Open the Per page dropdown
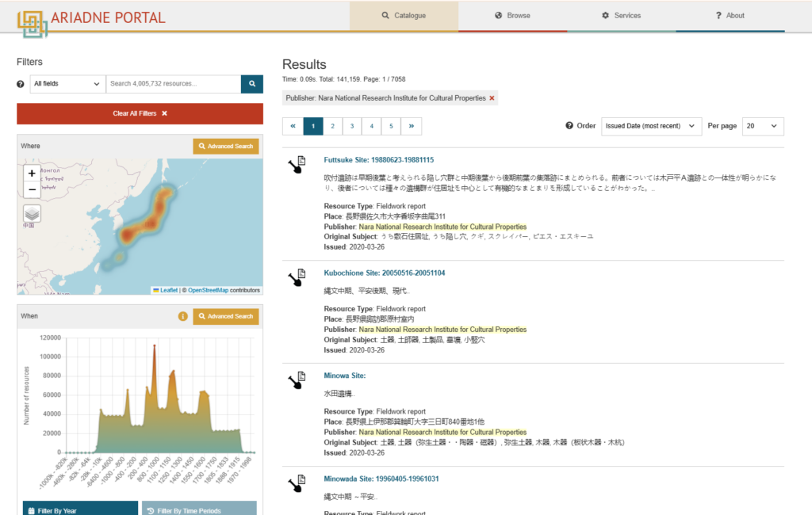The height and width of the screenshot is (515, 812). click(763, 126)
